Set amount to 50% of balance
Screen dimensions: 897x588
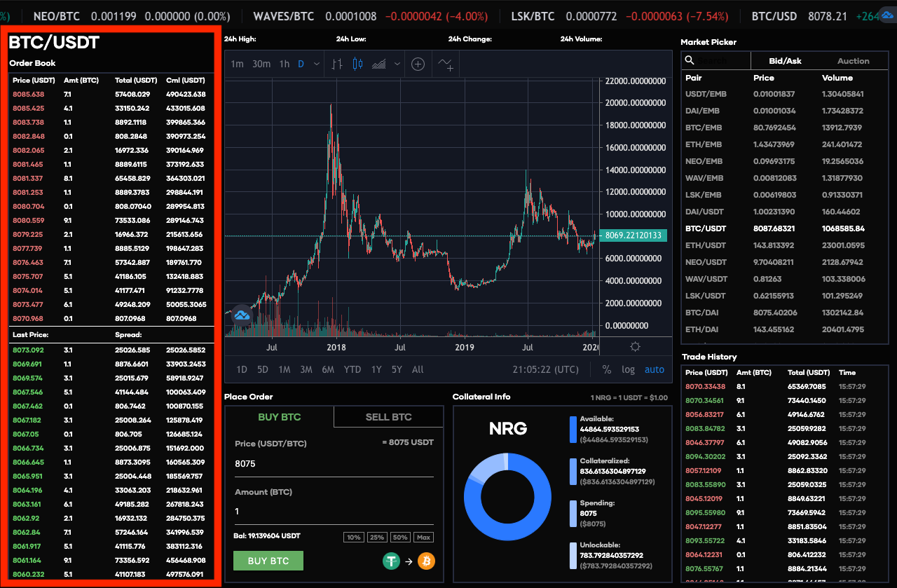click(400, 538)
